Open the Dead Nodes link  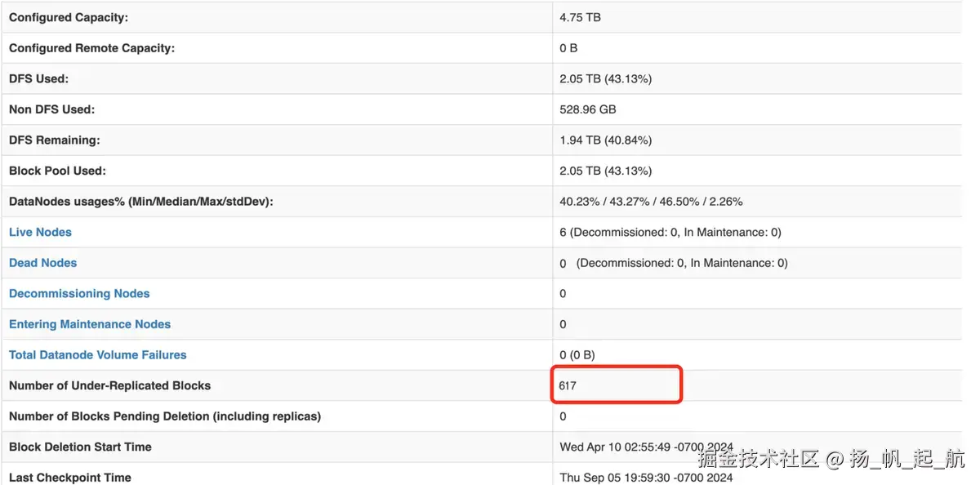(x=42, y=263)
